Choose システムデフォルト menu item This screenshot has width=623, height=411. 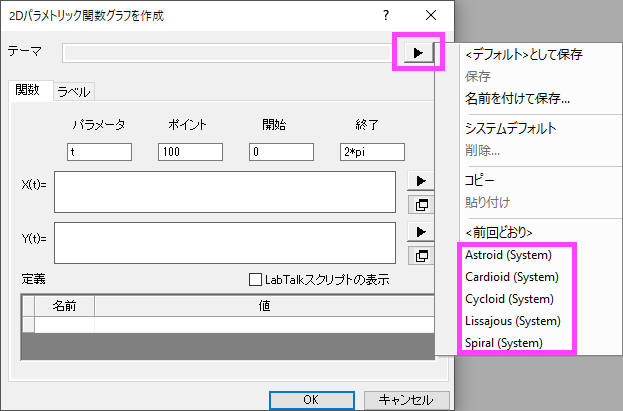click(511, 128)
